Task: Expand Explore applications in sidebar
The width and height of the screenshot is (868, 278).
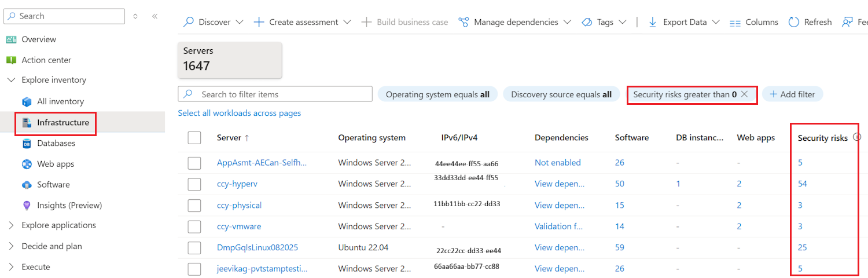Action: [11, 225]
